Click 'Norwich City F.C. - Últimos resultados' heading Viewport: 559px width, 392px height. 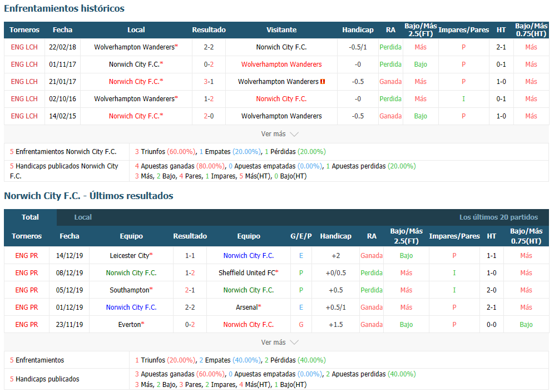point(88,196)
